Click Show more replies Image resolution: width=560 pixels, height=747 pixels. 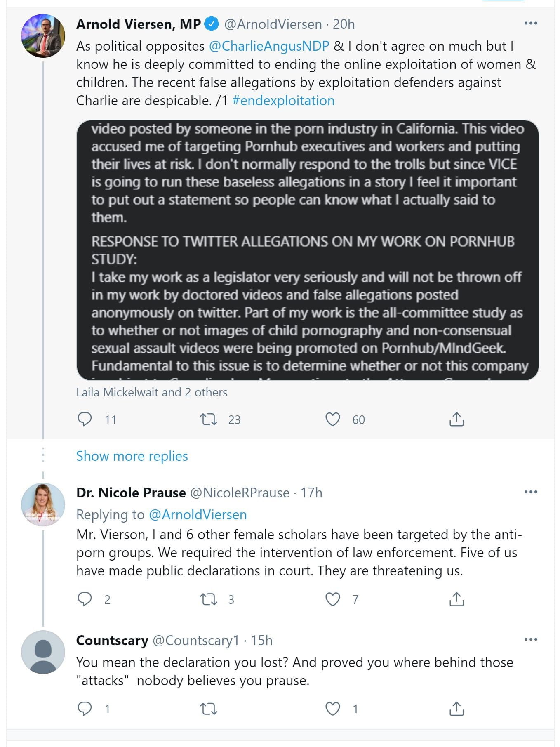coord(132,456)
